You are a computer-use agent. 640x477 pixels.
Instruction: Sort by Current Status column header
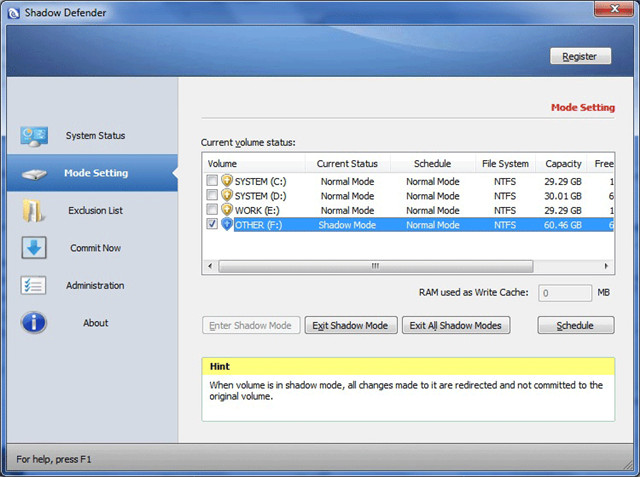347,164
